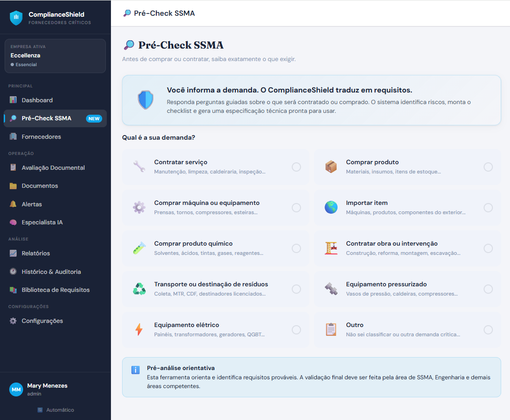
Task: Select the Comprar produto radio button
Action: click(488, 167)
